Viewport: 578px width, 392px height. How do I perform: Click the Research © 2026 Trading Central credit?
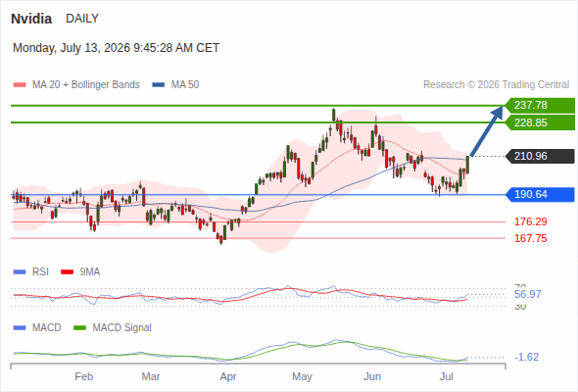[496, 85]
